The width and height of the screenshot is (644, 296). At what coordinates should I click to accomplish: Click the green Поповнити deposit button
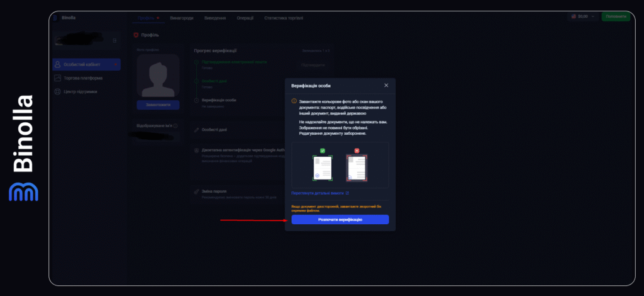click(615, 16)
